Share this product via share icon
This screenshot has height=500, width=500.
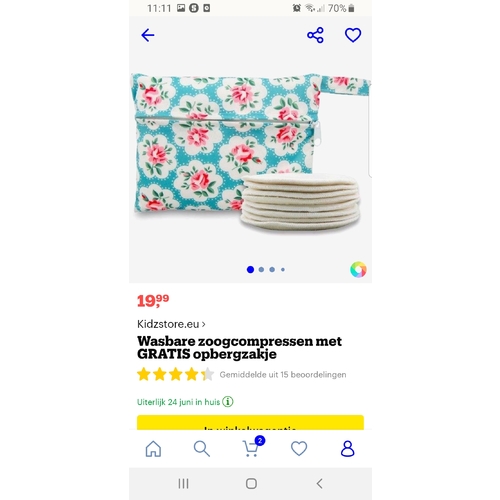[315, 35]
